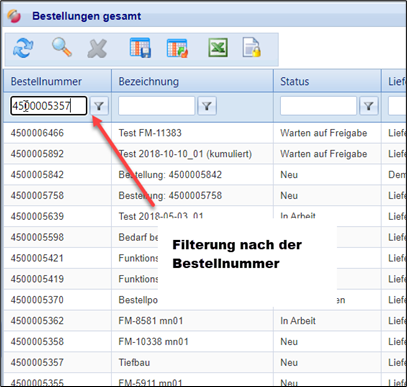The image size is (407, 387).
Task: Click the table reset layout icon
Action: coord(177,48)
